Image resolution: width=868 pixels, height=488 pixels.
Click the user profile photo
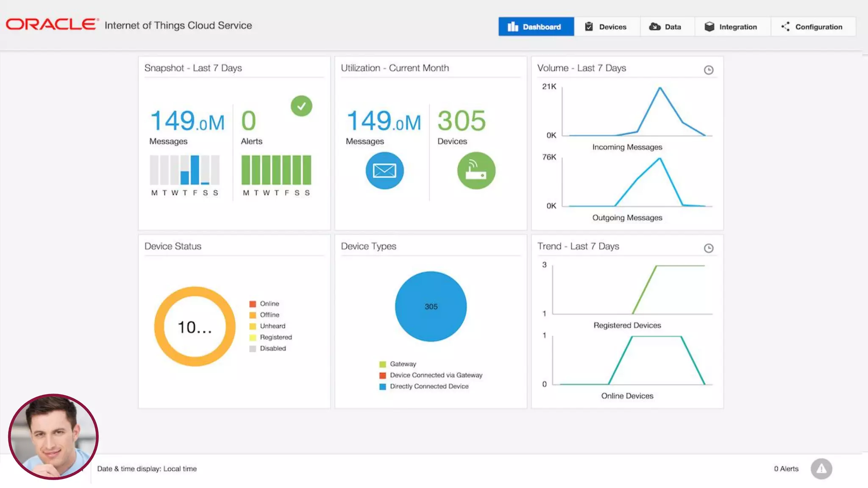(53, 436)
